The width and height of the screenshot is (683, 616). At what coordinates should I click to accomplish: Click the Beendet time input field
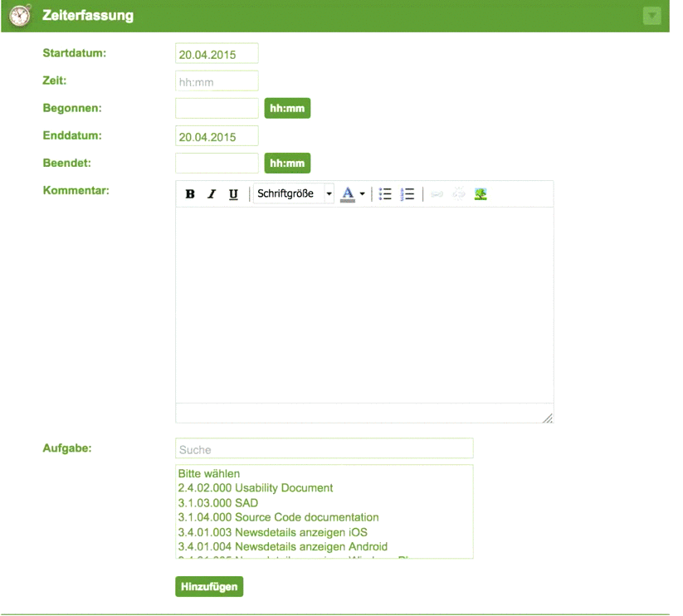click(217, 164)
